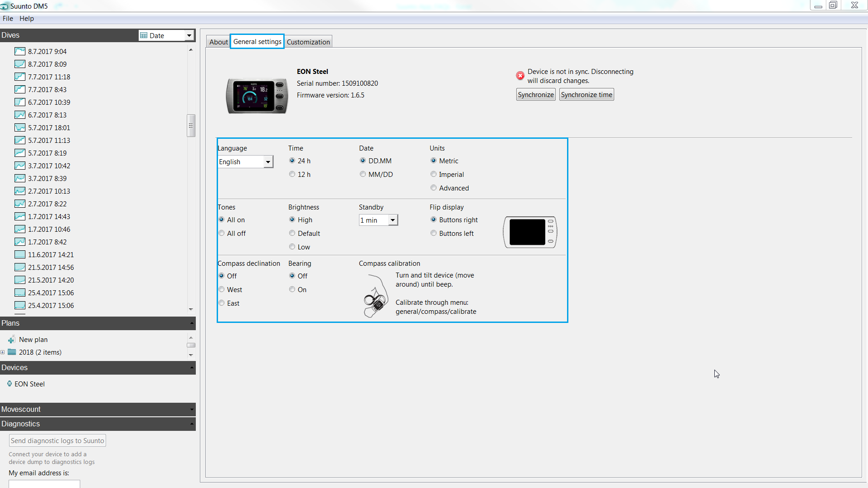Click the dive list scrollbar thumb
Image resolution: width=868 pixels, height=488 pixels.
[191, 126]
